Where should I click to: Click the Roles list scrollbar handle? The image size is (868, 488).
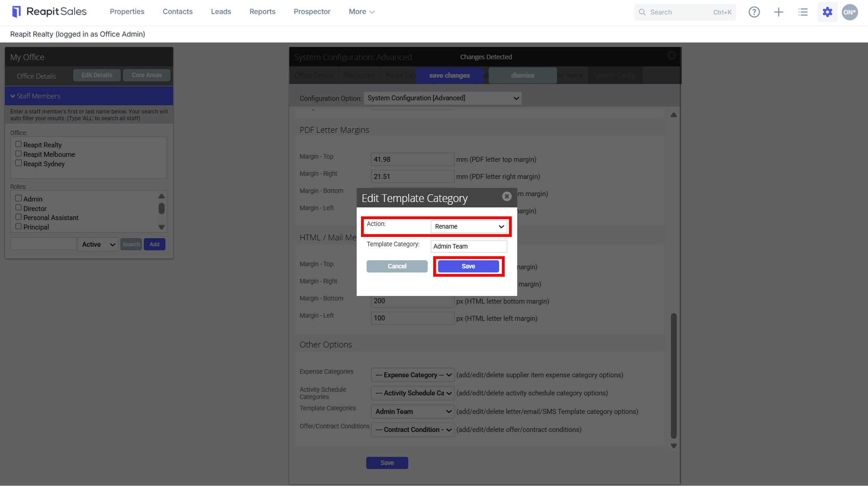coord(161,209)
